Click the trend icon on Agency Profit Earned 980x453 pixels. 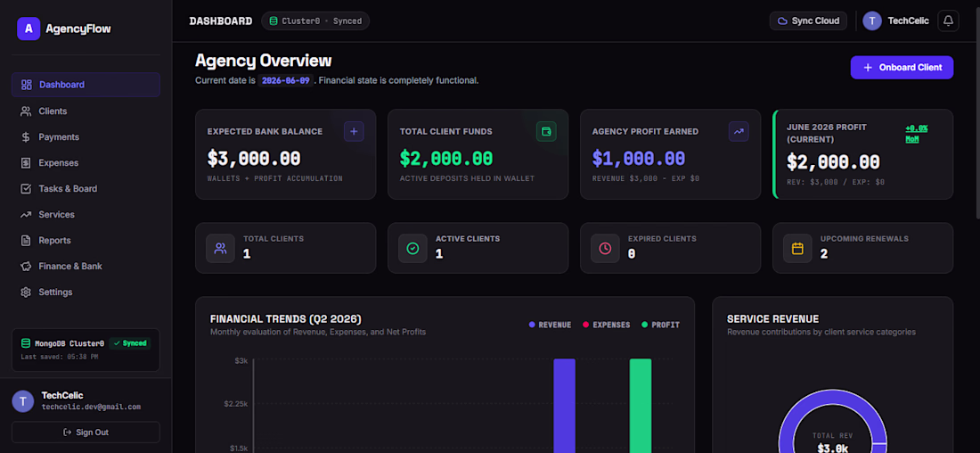[739, 131]
